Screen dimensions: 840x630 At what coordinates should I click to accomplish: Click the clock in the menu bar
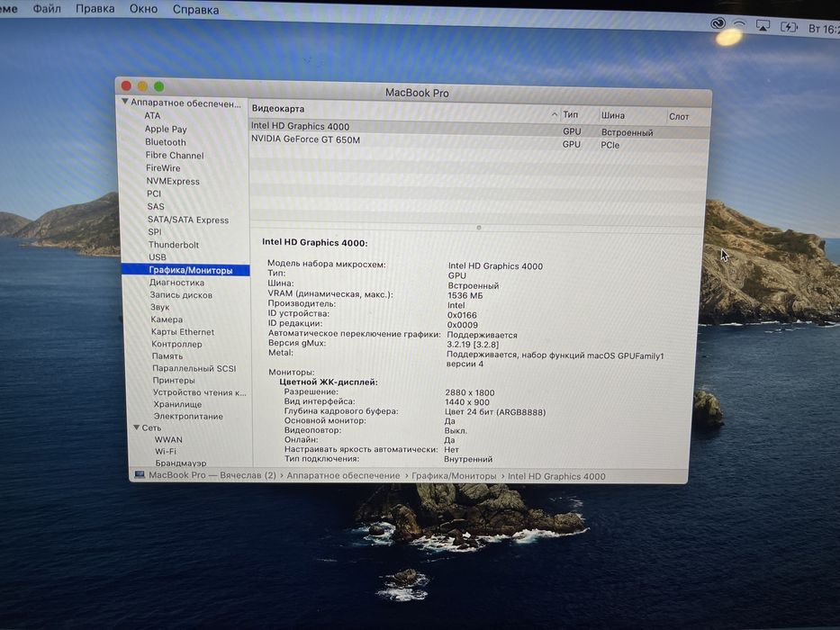click(x=824, y=29)
